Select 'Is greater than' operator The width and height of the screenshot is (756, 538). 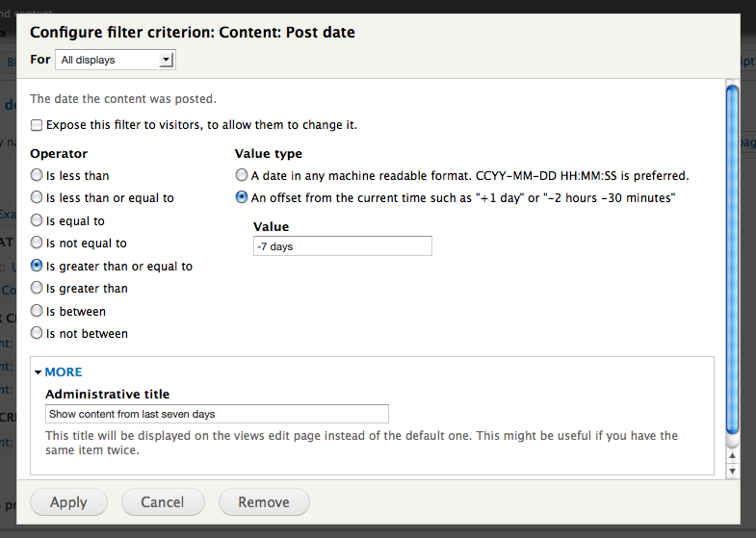[37, 289]
